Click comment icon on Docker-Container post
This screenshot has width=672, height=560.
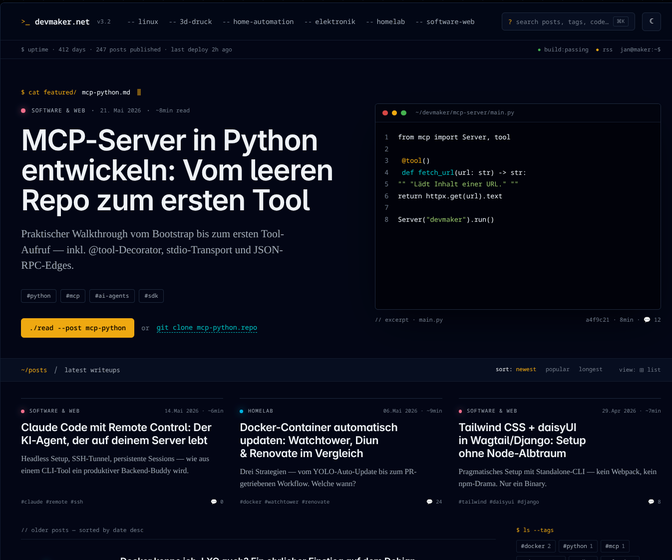pos(429,502)
